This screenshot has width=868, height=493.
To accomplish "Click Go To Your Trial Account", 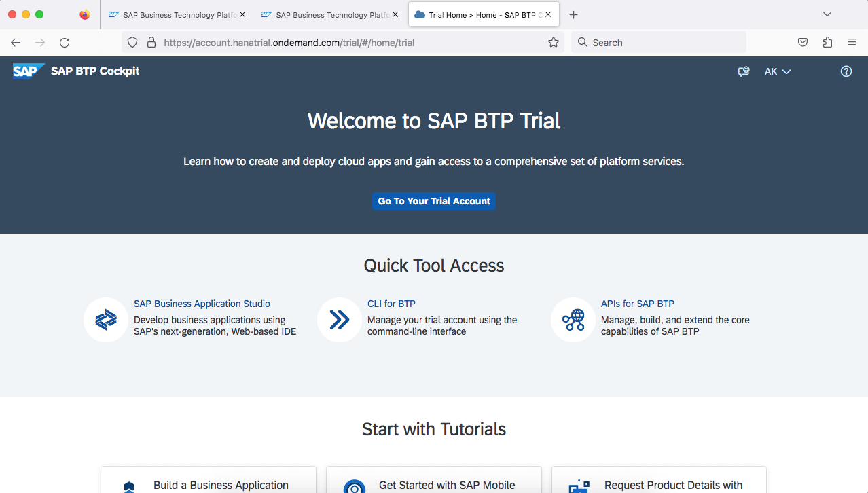I will (433, 201).
